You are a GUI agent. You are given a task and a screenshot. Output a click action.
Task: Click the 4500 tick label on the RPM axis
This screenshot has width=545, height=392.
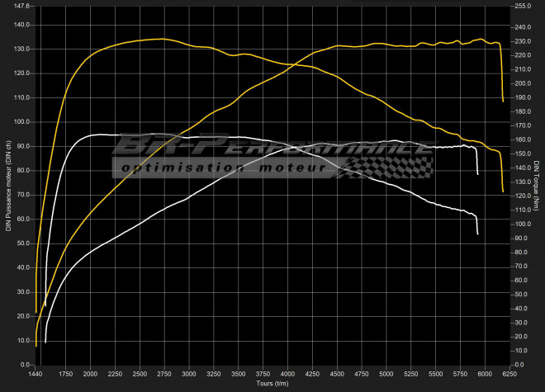pos(337,374)
